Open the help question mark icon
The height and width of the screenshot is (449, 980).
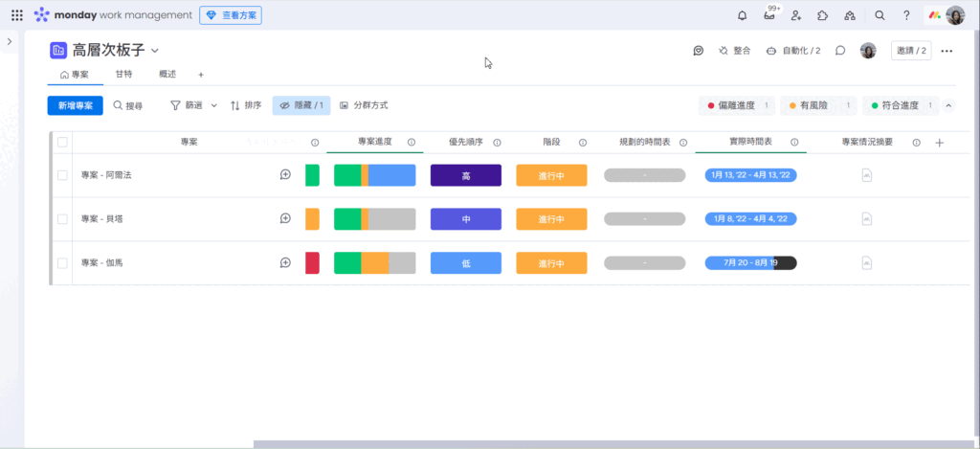tap(906, 15)
